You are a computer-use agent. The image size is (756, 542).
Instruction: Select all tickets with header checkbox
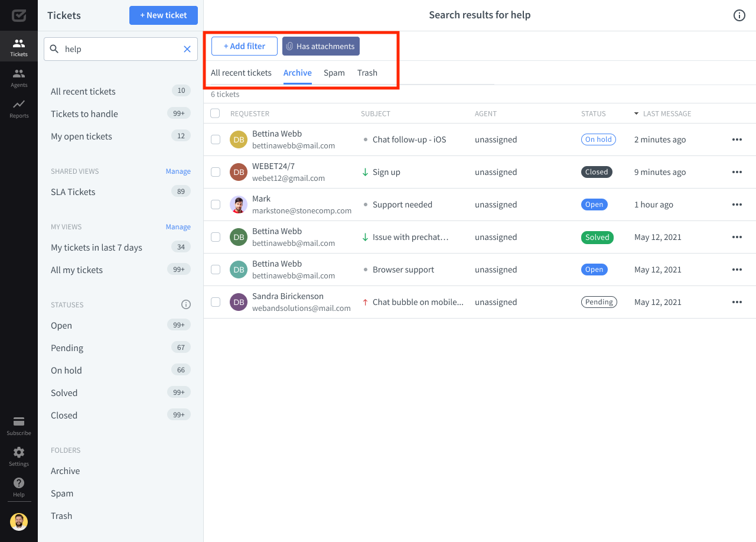click(x=215, y=113)
